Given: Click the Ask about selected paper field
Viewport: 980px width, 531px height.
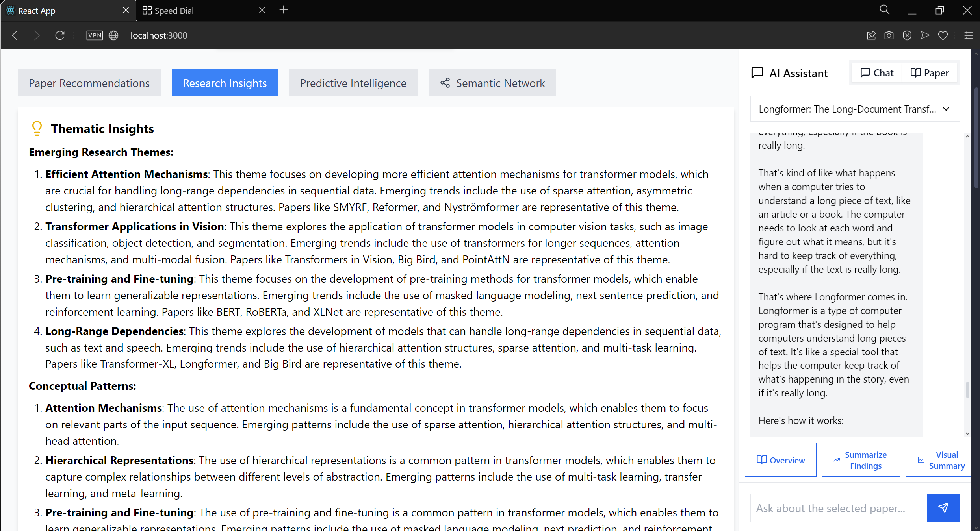Looking at the screenshot, I should tap(835, 508).
